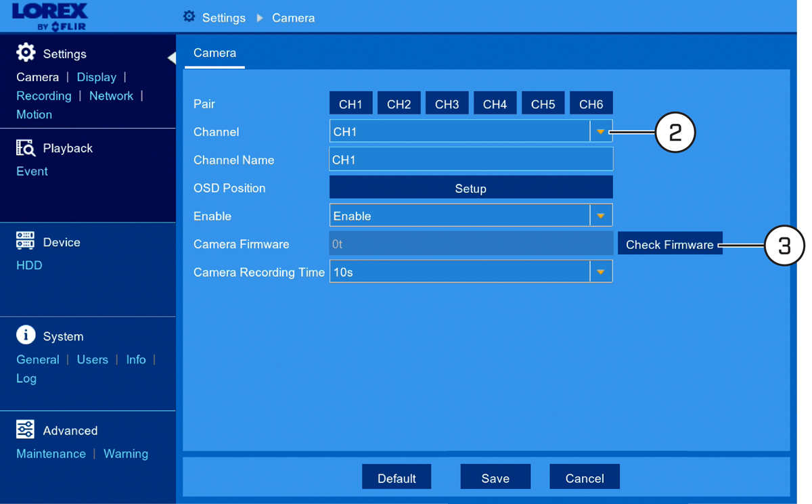Open the Maintenance page

tap(51, 453)
